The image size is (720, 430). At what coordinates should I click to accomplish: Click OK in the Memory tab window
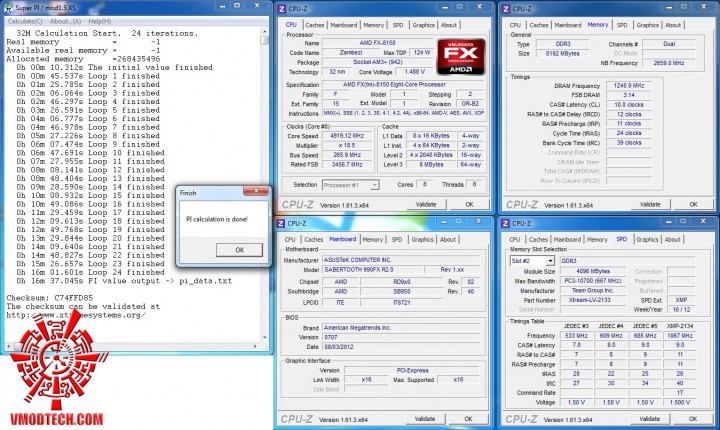pyautogui.click(x=693, y=204)
